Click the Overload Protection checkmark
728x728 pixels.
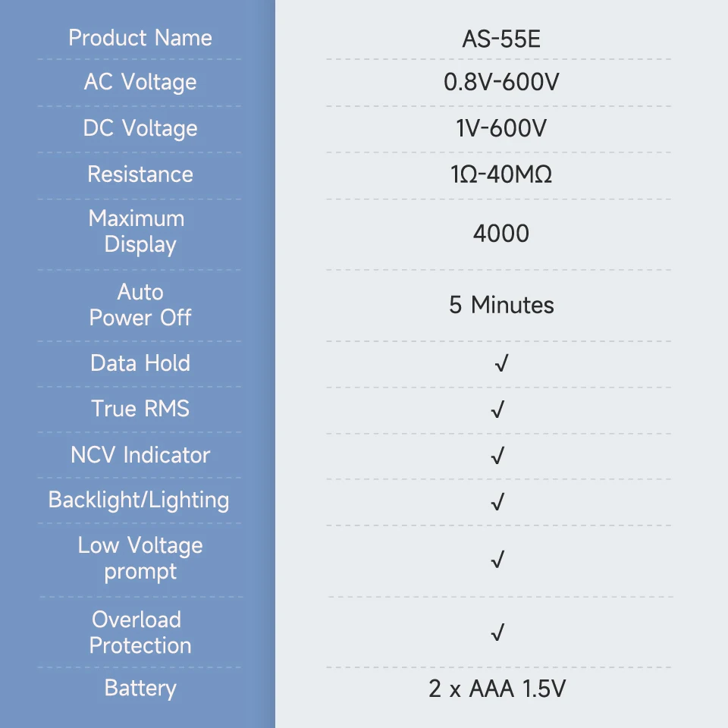pos(497,632)
